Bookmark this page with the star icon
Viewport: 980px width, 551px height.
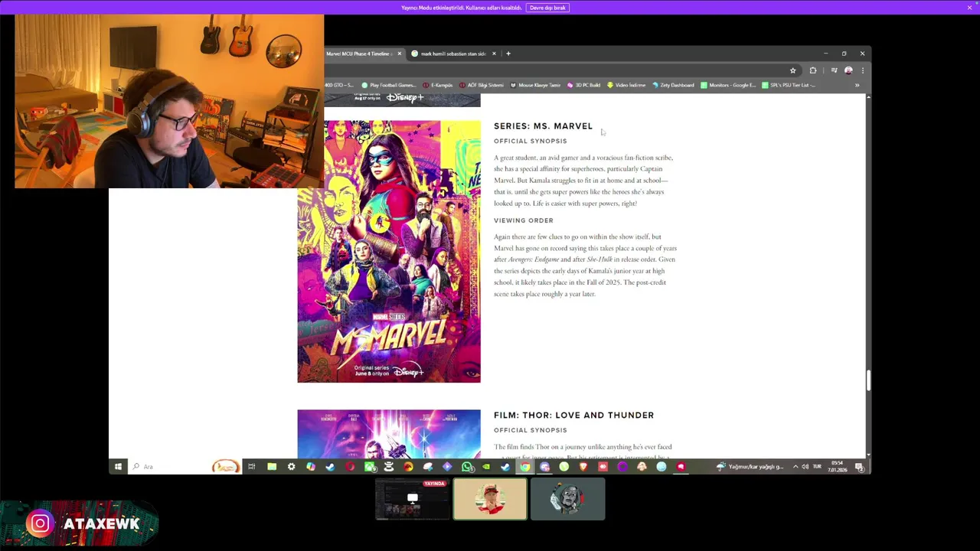pos(793,70)
